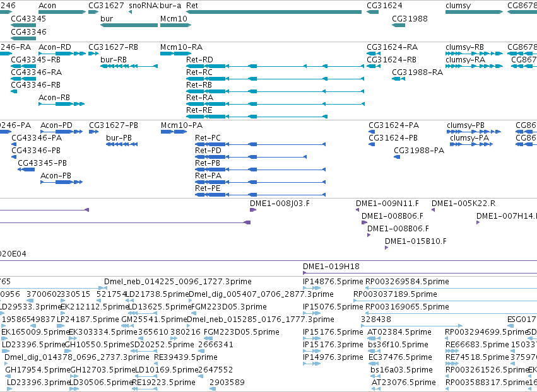
Task: Open the IP14876.5prime EST label
Action: [x=333, y=282]
